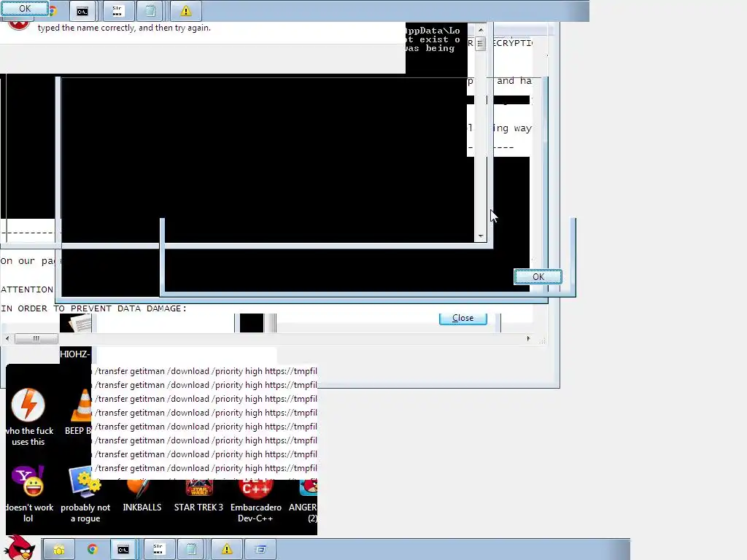This screenshot has height=560, width=747.
Task: Open Chrome from the bottom taskbar
Action: pos(93,550)
